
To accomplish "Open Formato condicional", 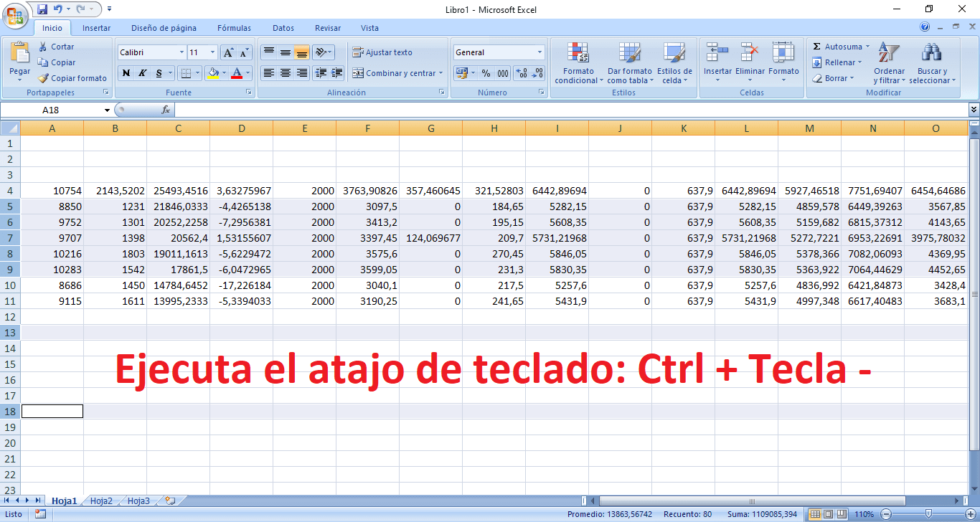I will click(x=578, y=62).
